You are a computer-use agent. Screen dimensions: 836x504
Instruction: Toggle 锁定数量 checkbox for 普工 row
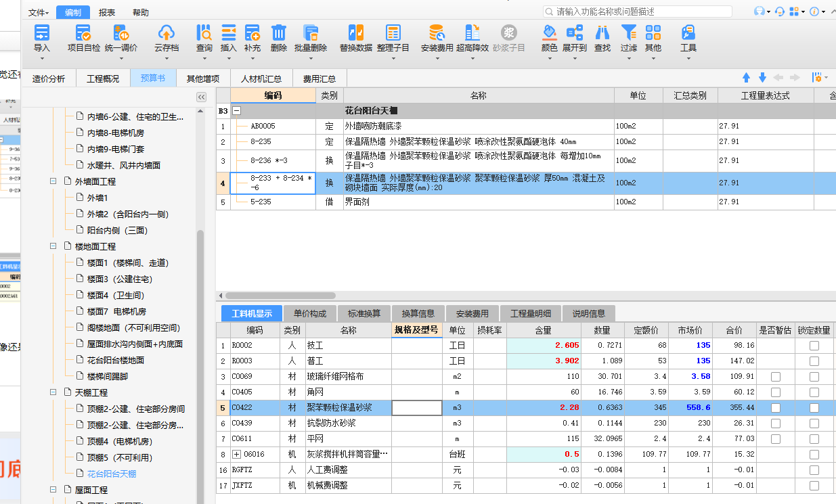click(x=814, y=361)
